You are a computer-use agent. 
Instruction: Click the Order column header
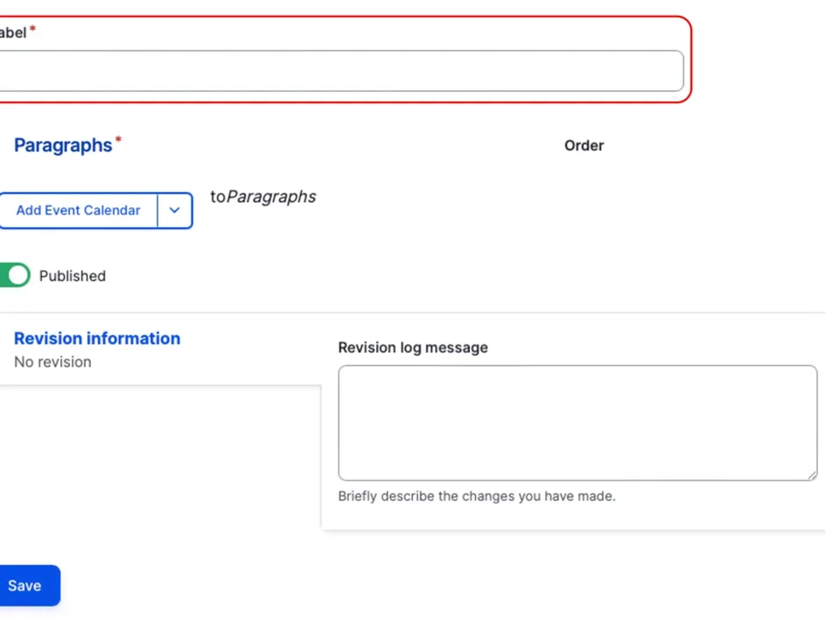tap(584, 145)
